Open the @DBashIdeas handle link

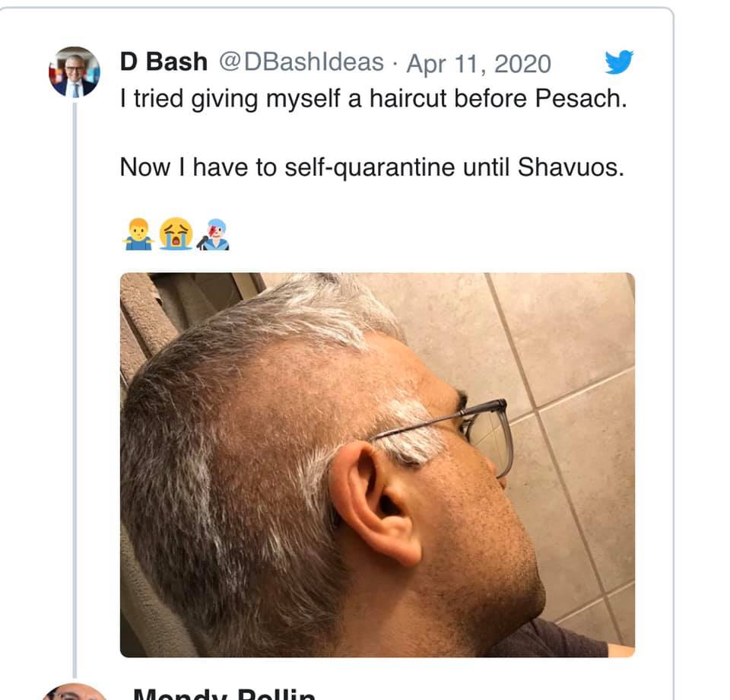point(301,62)
